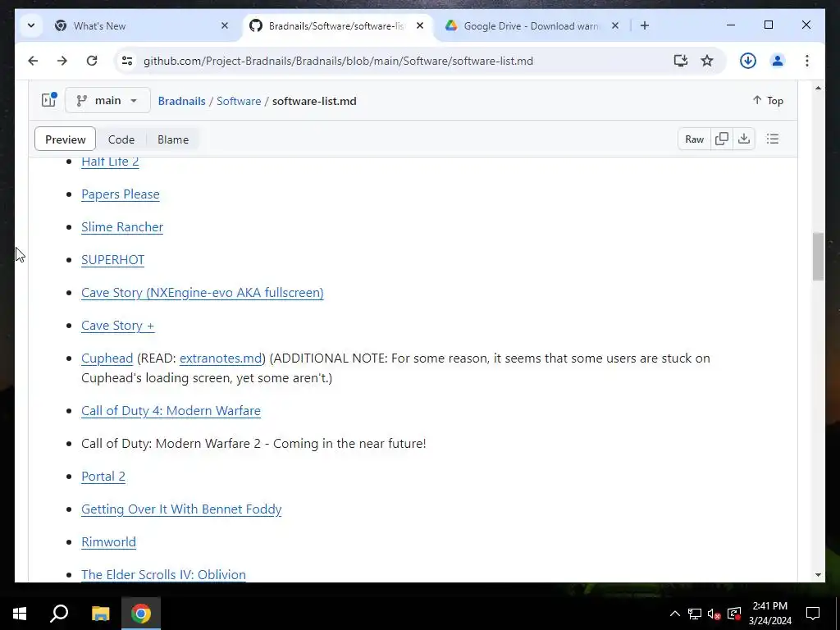Go back to the previous page

(x=33, y=61)
